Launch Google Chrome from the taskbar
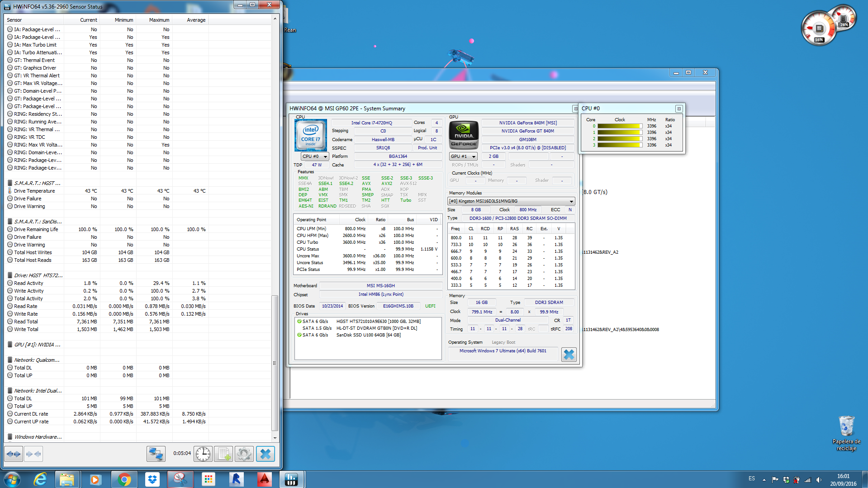The image size is (868, 488). coord(124,479)
